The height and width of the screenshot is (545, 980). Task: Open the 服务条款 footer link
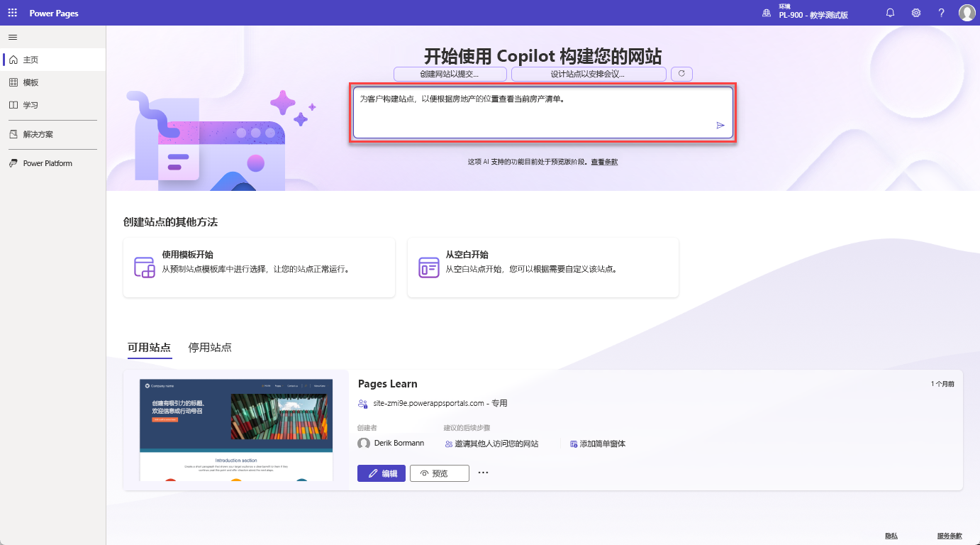coord(950,536)
